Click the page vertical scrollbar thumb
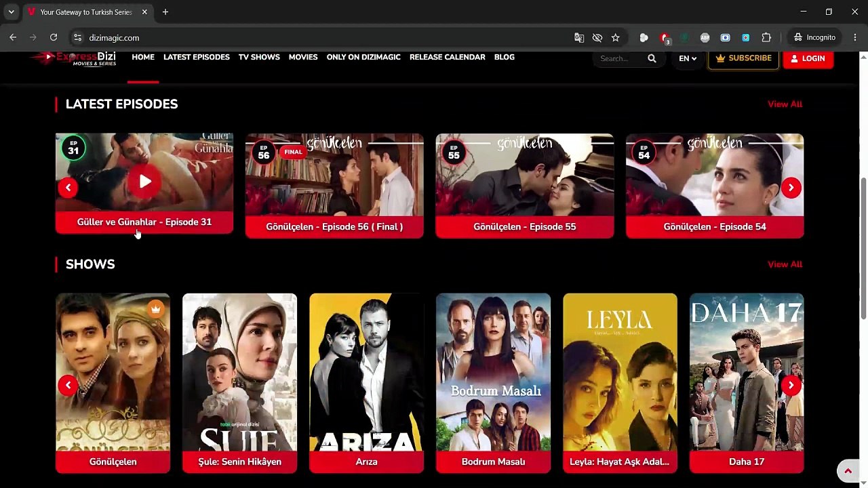 (x=863, y=248)
